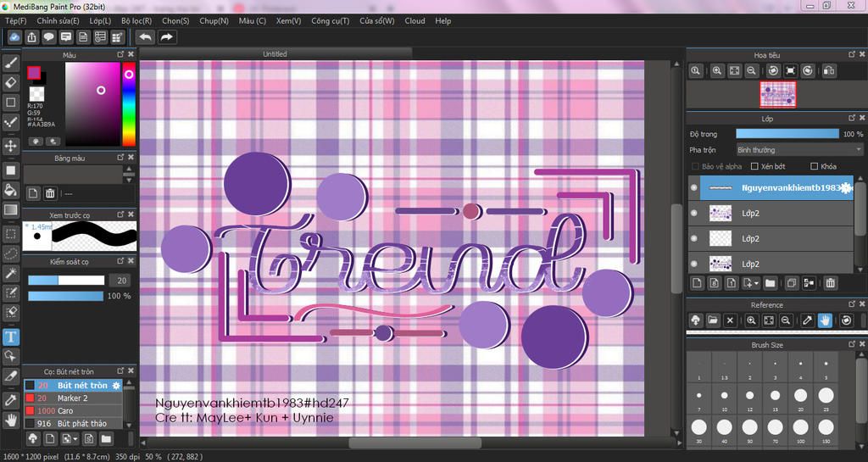Open the Lớp(L) menu

[x=100, y=20]
